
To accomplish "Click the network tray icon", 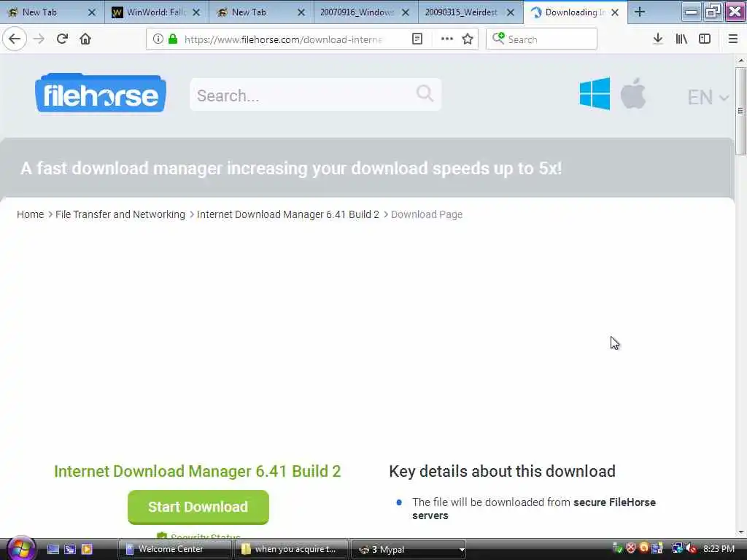I will pos(677,548).
